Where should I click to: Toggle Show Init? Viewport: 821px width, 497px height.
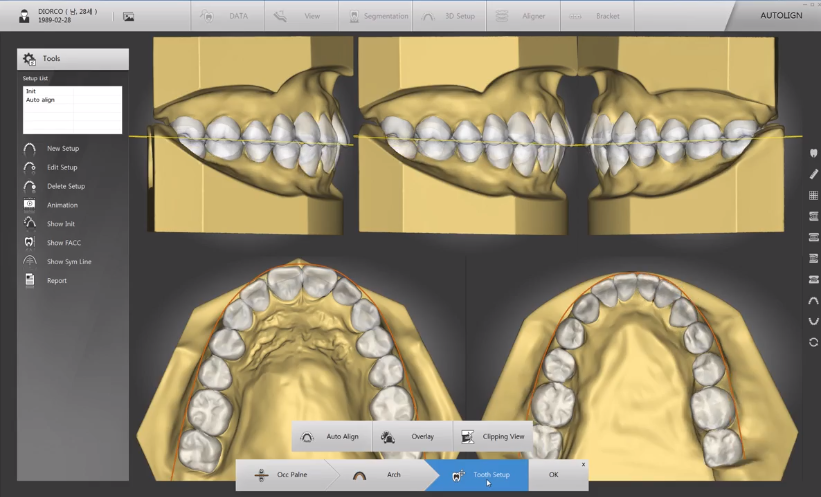tap(61, 224)
